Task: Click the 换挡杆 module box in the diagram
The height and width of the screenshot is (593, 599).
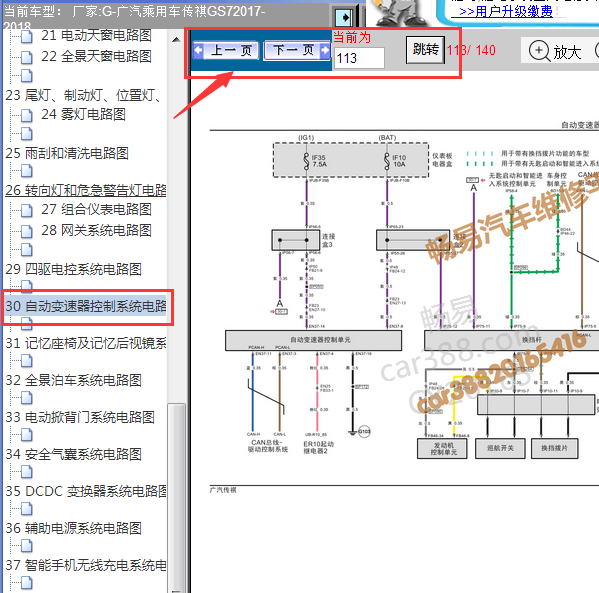Action: [x=512, y=340]
